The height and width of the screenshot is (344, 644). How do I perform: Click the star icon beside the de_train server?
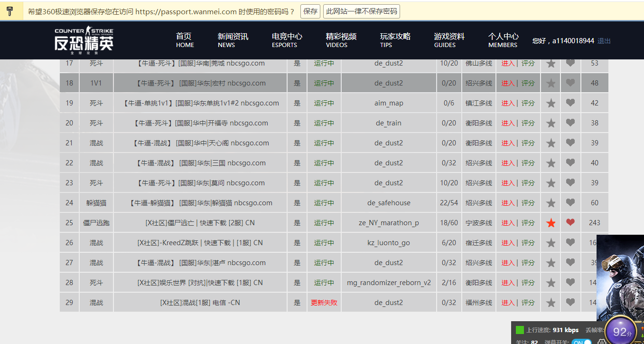(551, 123)
